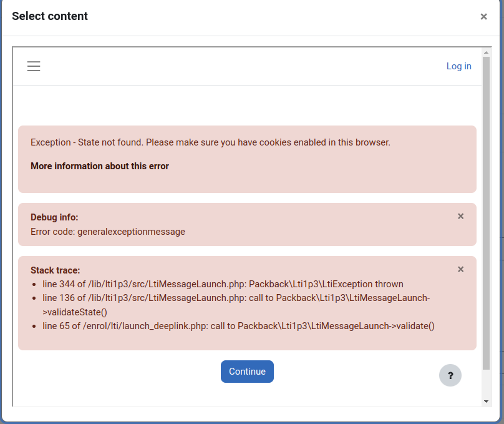This screenshot has width=504, height=424.
Task: Click the State not found exception message
Action: click(210, 142)
